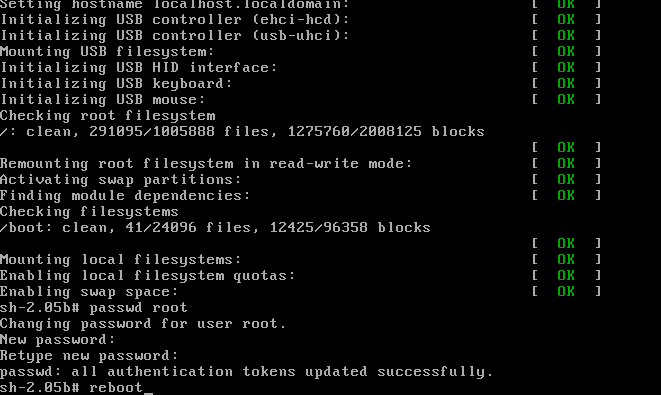Click 'Activating swap partitions' line
661x395 pixels.
(121, 180)
